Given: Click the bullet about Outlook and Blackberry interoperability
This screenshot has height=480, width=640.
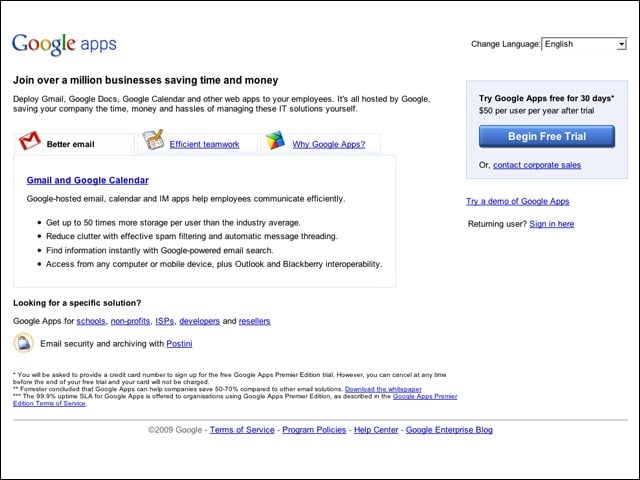Looking at the screenshot, I should (214, 264).
